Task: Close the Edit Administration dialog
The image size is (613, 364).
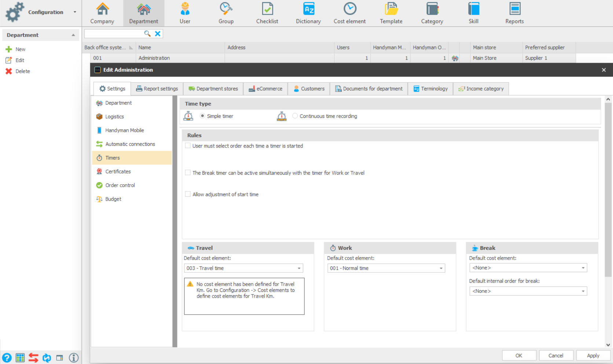Action: point(604,70)
